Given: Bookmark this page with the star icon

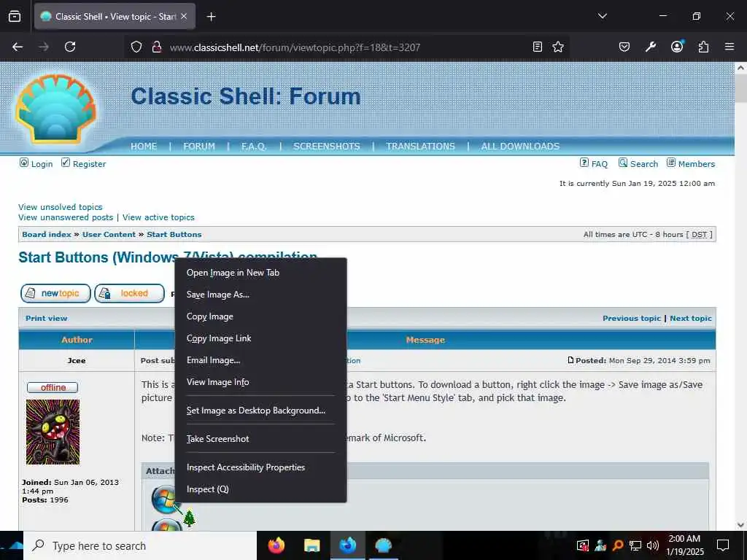Looking at the screenshot, I should point(558,47).
